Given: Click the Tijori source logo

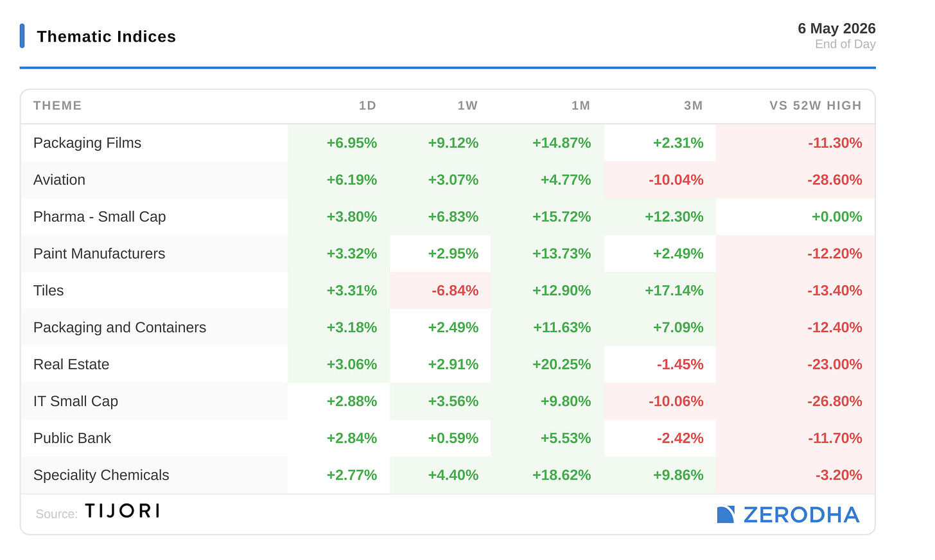Looking at the screenshot, I should click(x=122, y=511).
